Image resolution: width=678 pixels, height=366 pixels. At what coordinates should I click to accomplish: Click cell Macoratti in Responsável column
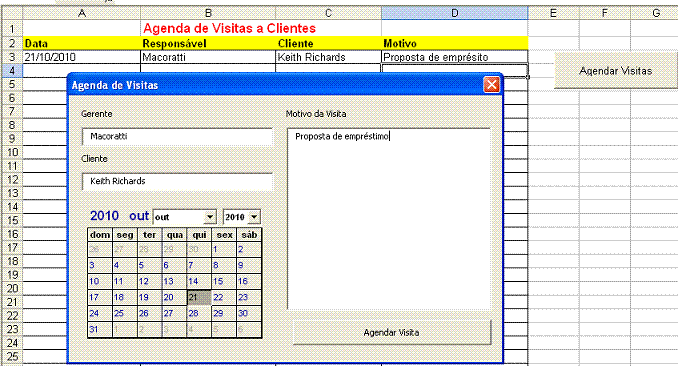click(208, 57)
